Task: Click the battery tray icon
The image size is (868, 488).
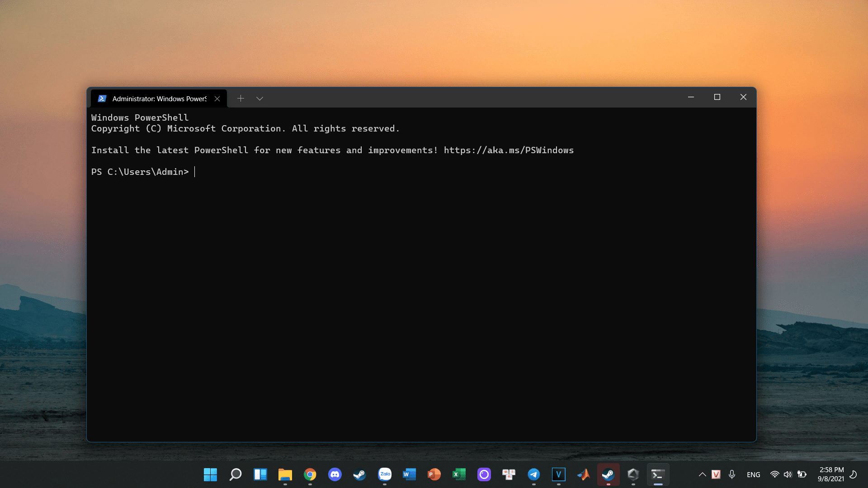Action: [802, 474]
